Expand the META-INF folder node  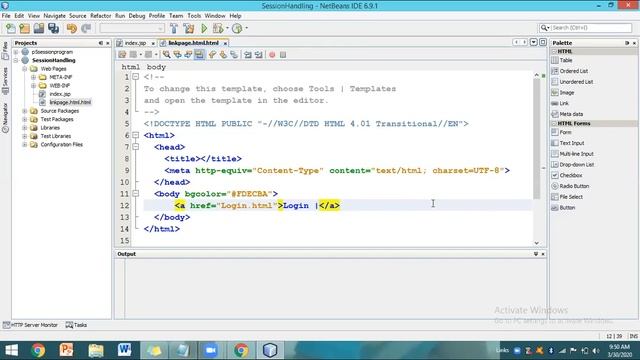coord(33,77)
